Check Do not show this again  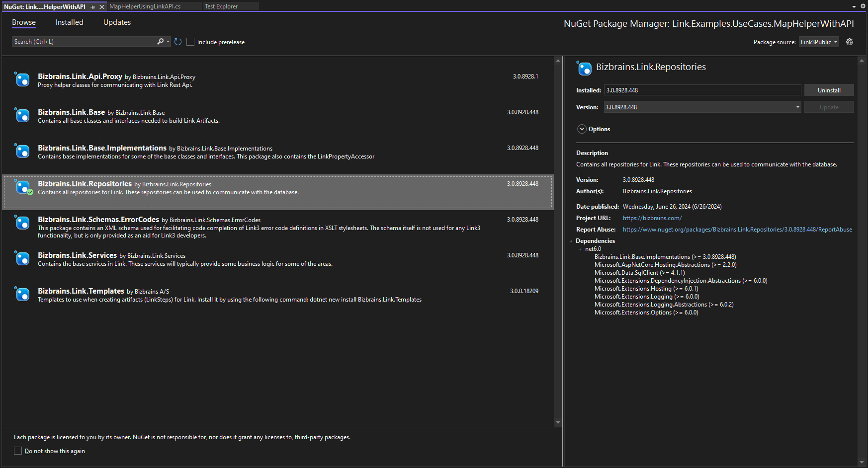pyautogui.click(x=18, y=451)
